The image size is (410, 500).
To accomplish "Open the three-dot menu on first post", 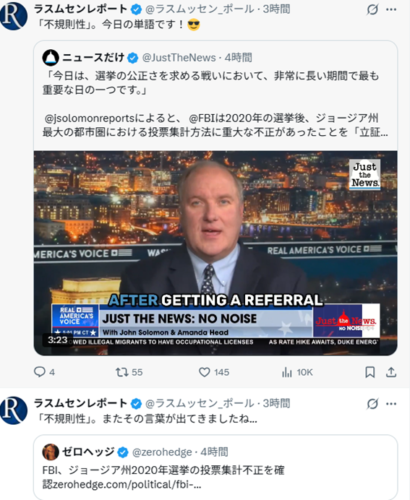I will click(x=391, y=10).
